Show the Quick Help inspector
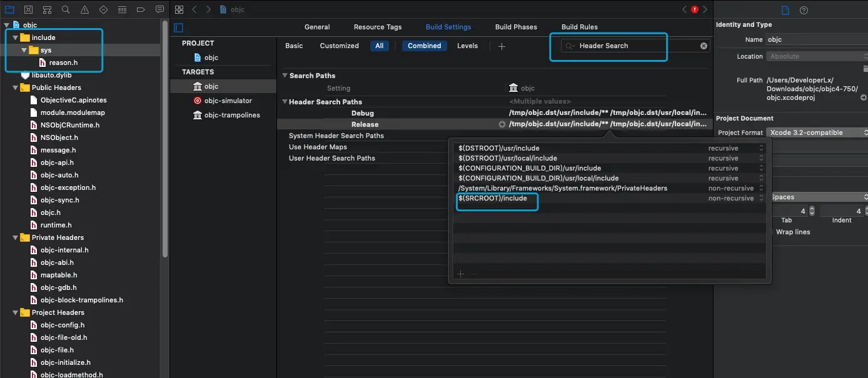The width and height of the screenshot is (868, 378). pos(804,10)
